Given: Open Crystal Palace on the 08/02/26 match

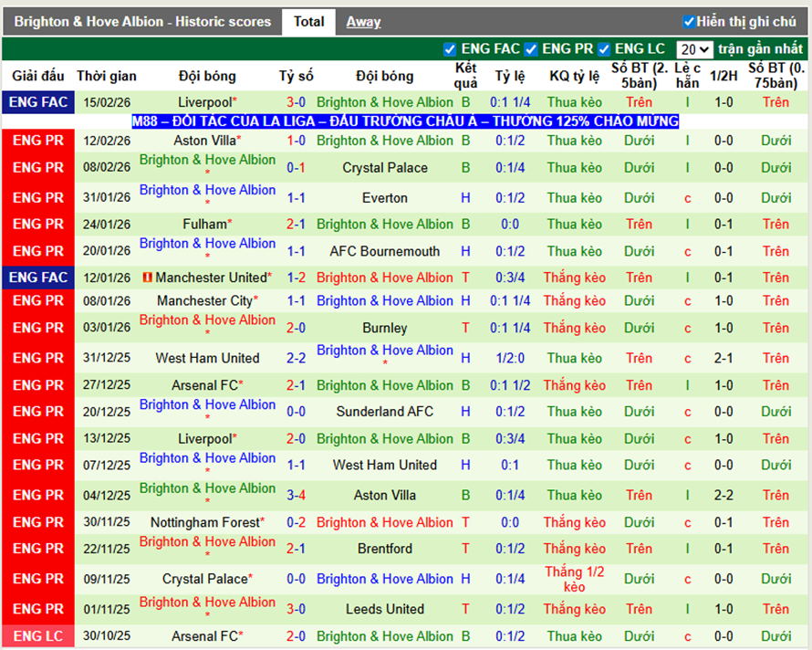Looking at the screenshot, I should click(x=385, y=168).
